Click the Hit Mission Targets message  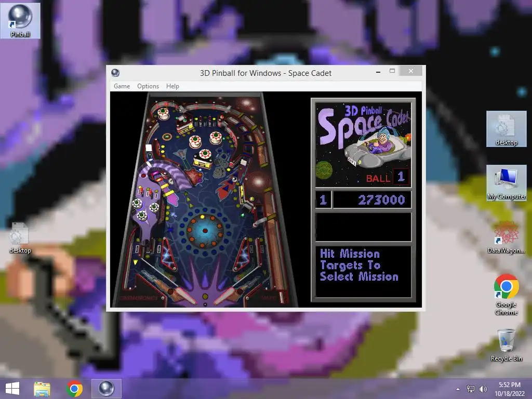click(359, 265)
